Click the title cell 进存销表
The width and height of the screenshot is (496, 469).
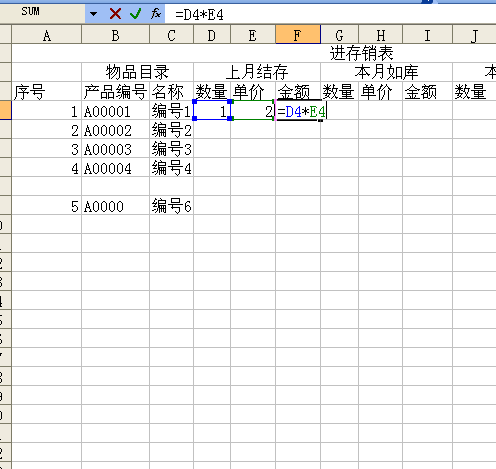362,53
